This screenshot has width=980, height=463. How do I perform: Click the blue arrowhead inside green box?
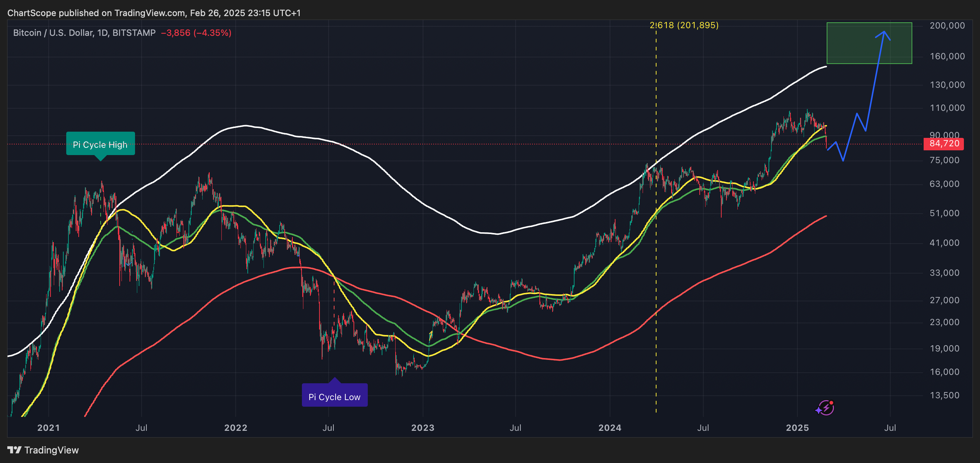884,34
